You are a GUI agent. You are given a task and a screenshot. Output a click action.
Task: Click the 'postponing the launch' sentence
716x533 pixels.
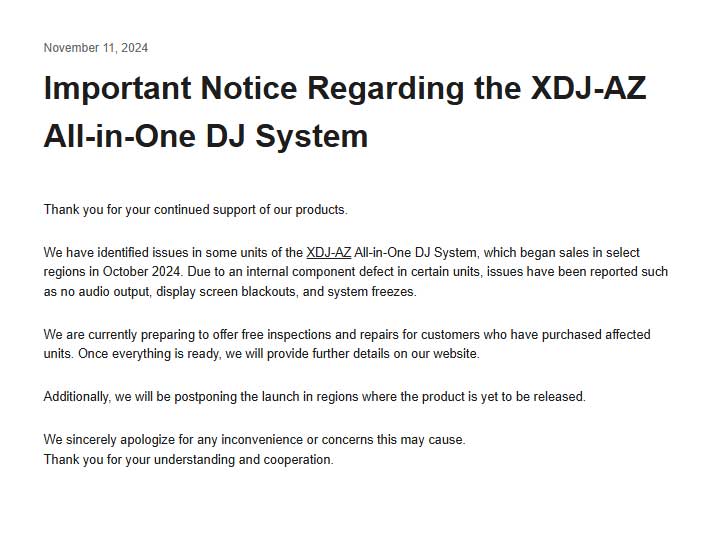point(315,396)
